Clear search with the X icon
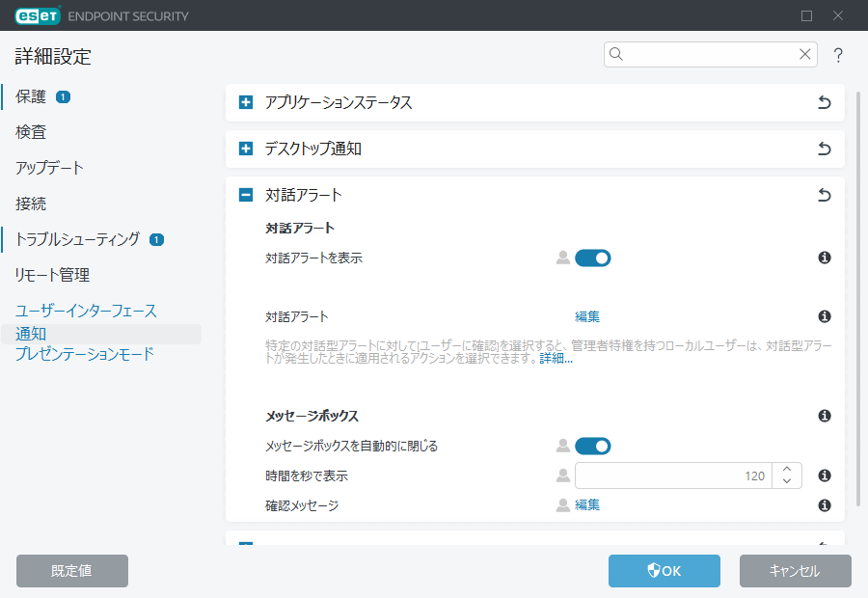The image size is (868, 598). point(804,55)
